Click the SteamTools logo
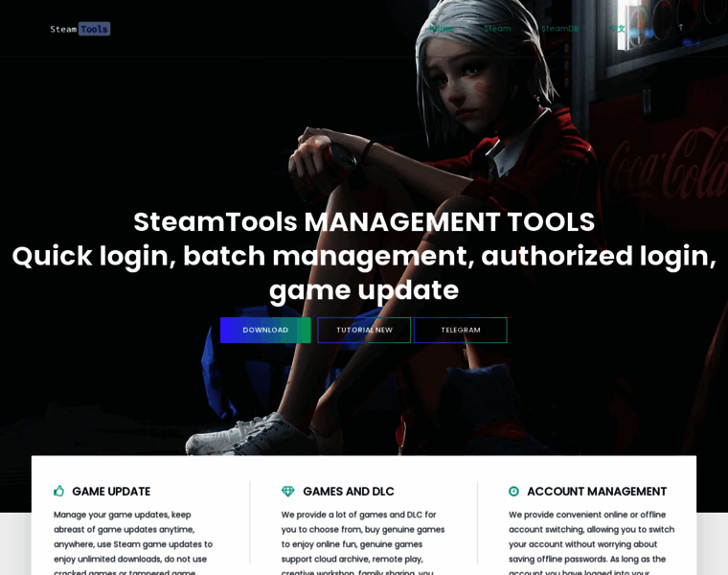Image resolution: width=728 pixels, height=575 pixels. [x=80, y=29]
